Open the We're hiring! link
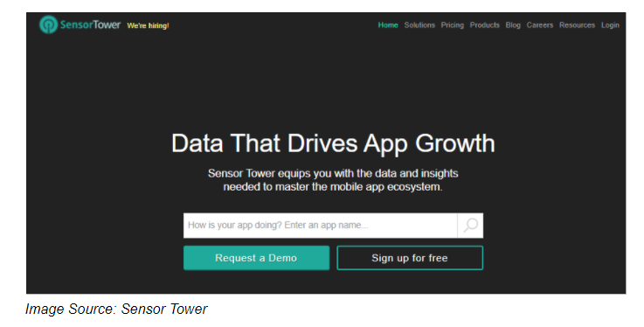The image size is (644, 327). (x=148, y=25)
